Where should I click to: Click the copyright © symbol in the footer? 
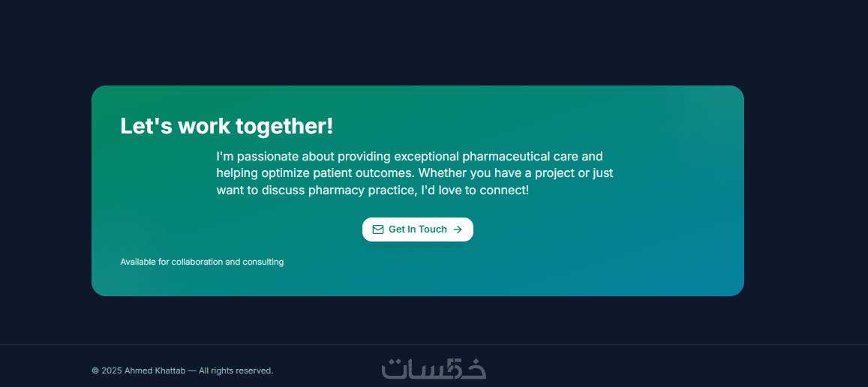click(95, 370)
